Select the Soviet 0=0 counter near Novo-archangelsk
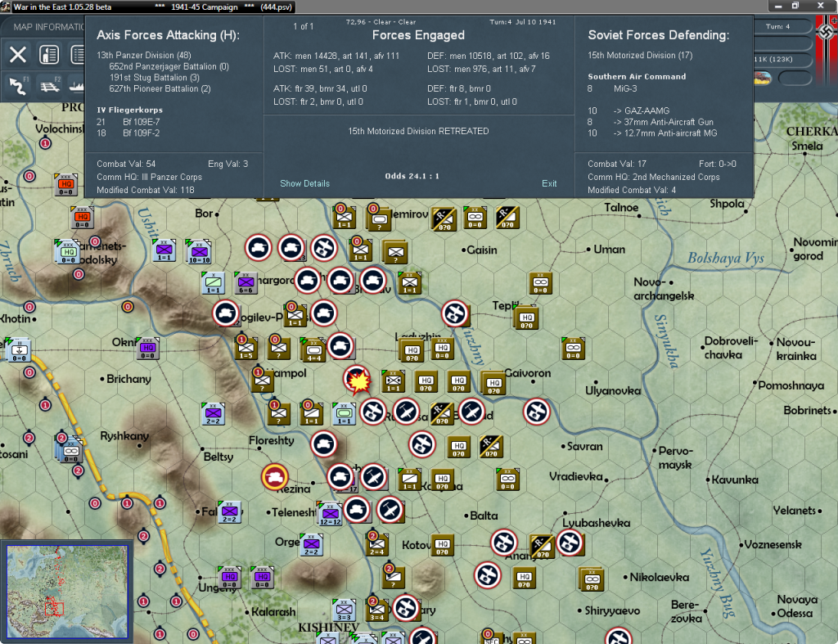838x644 pixels. (540, 283)
